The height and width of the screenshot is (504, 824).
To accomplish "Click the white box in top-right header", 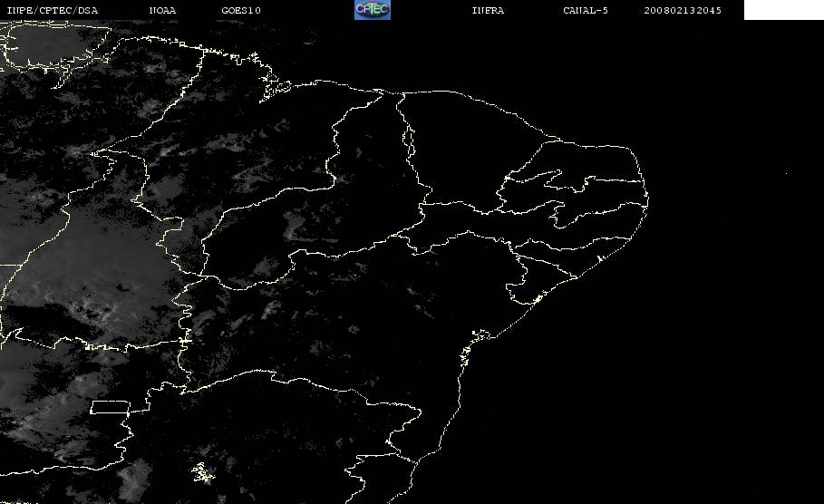I will pos(783,10).
